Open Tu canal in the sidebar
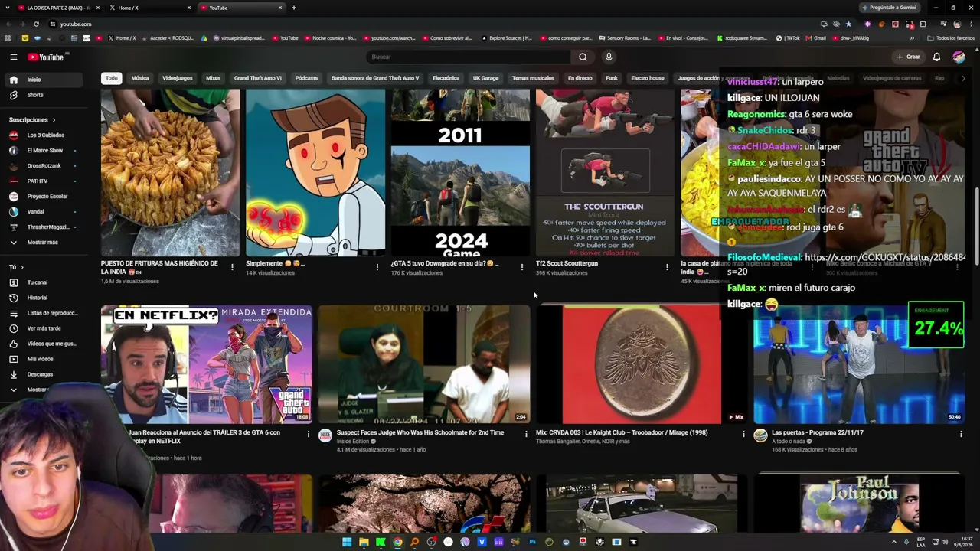This screenshot has height=551, width=980. 43,282
